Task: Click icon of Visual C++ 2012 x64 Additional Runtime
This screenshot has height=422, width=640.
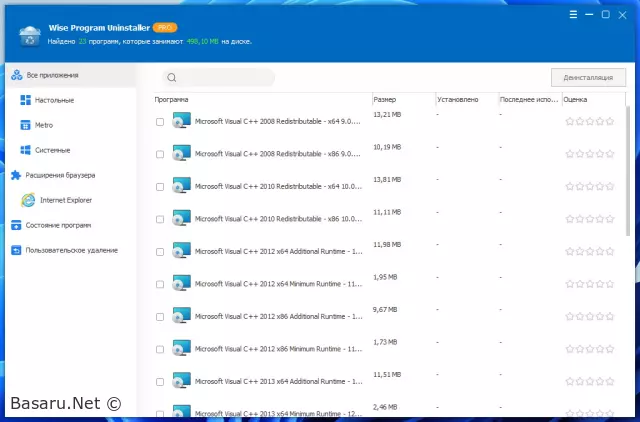Action: (181, 251)
